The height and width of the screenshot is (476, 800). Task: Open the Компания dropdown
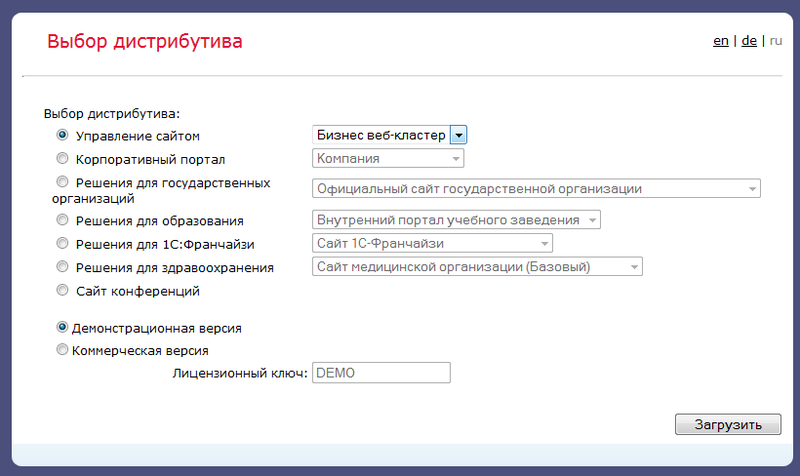coord(388,159)
